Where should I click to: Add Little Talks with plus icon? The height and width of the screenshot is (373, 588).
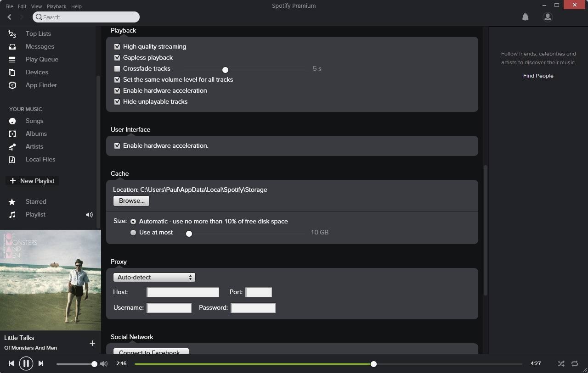coord(92,343)
